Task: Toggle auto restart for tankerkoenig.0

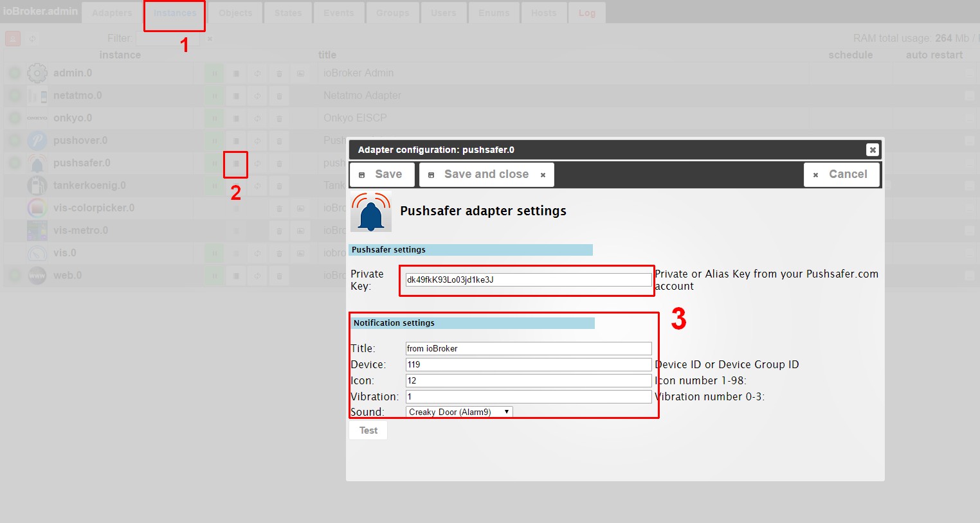Action: [x=969, y=186]
